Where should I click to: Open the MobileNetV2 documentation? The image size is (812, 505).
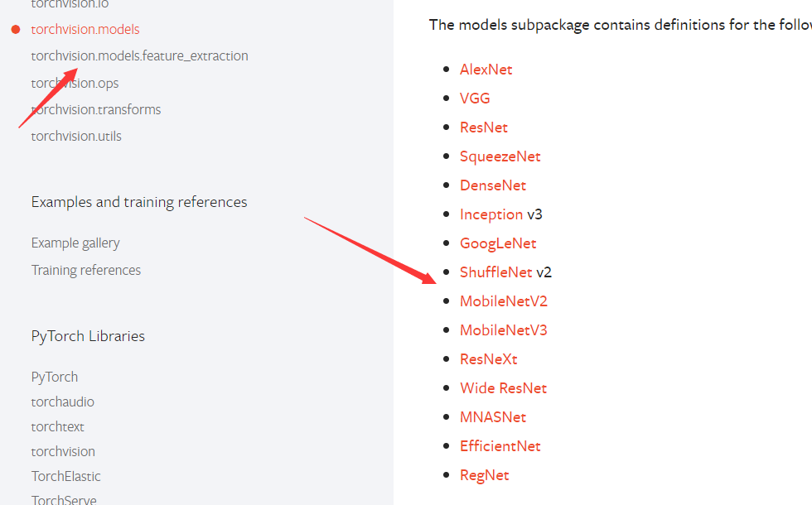(503, 301)
